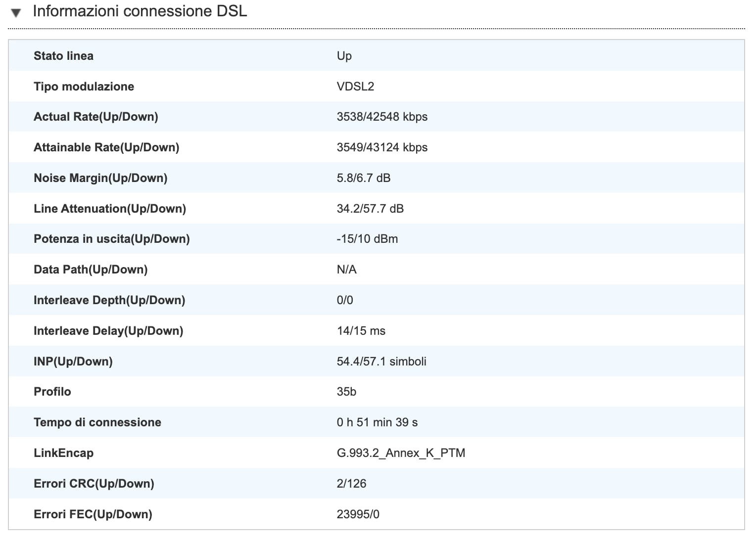Image resolution: width=756 pixels, height=543 pixels.
Task: Select the 23995/0 FEC errors value
Action: pyautogui.click(x=358, y=514)
